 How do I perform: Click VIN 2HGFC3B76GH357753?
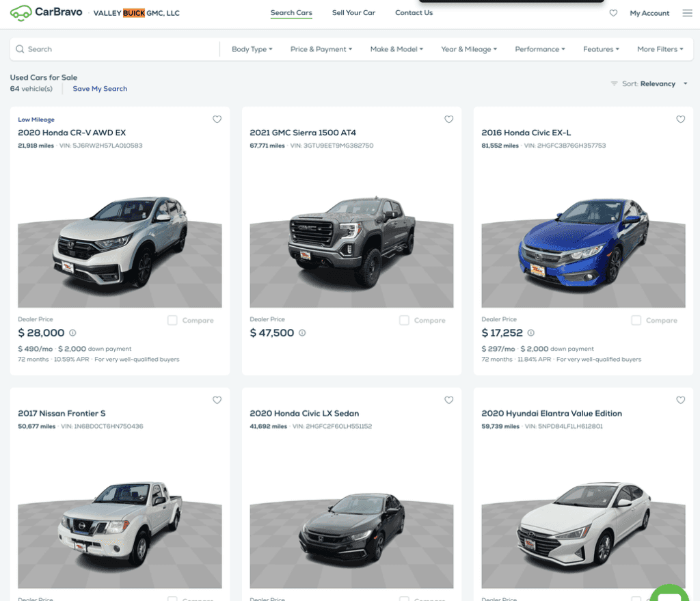[565, 146]
